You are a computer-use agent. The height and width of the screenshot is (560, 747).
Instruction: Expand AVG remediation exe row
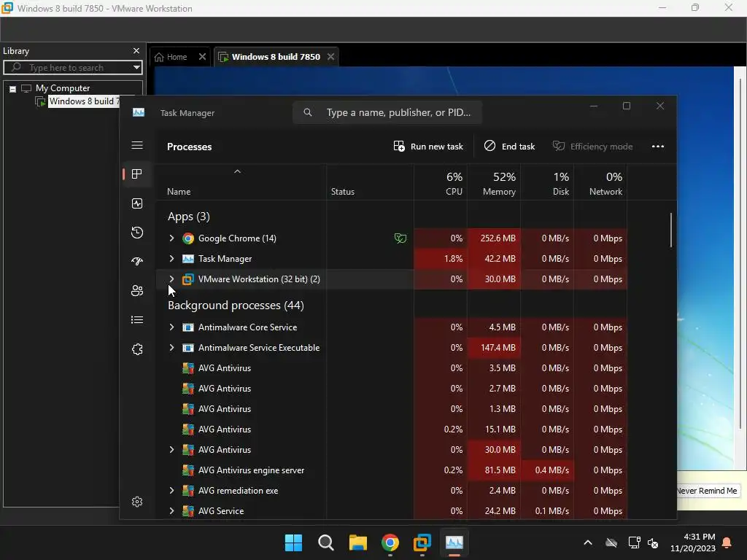coord(171,491)
